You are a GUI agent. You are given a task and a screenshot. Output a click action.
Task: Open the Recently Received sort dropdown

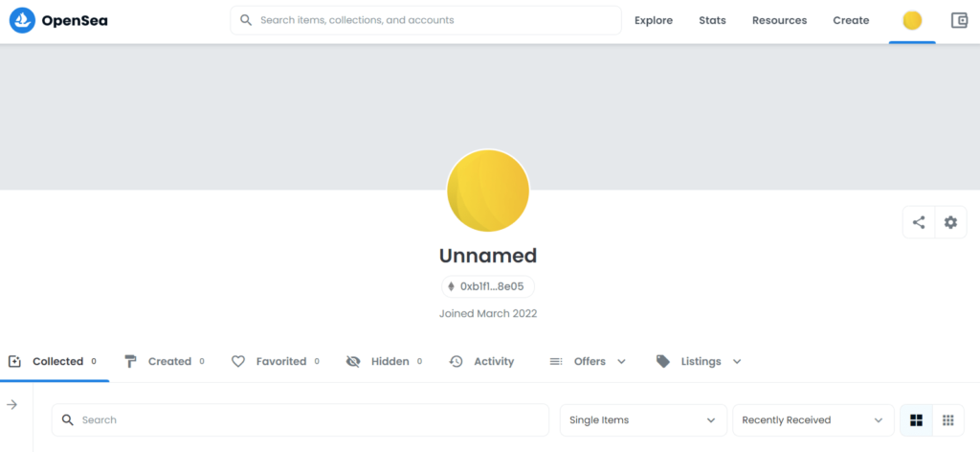coord(813,420)
